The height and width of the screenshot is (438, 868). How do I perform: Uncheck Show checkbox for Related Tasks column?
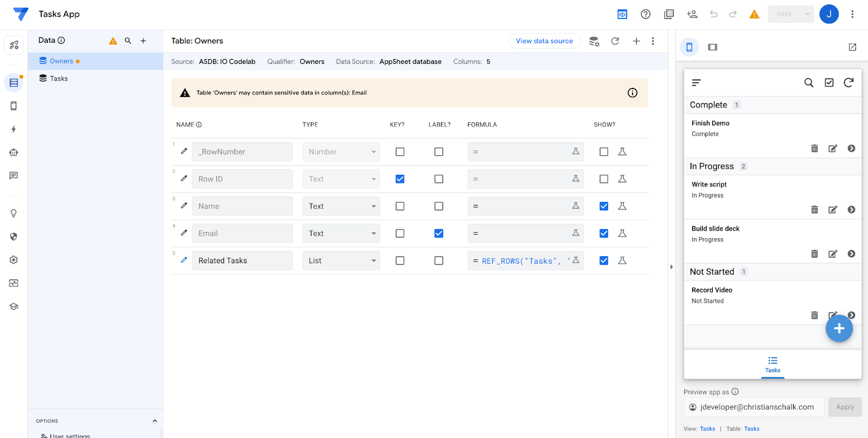[603, 261]
